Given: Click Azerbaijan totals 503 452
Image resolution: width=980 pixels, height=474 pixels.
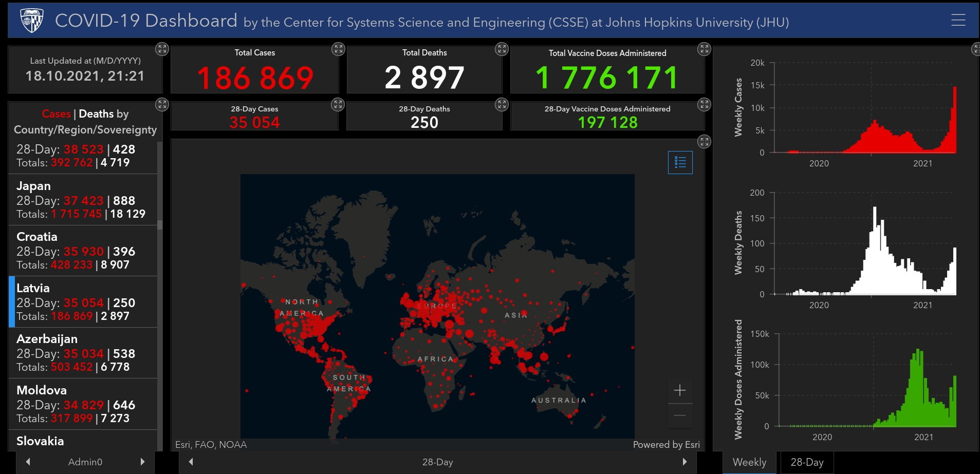Looking at the screenshot, I should (72, 367).
